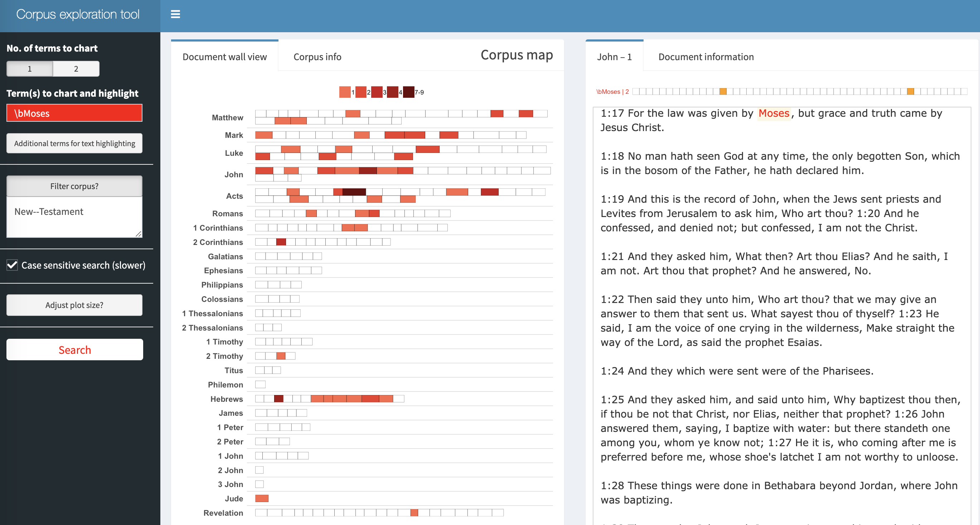The image size is (980, 525).
Task: Click the darkest 7-9 legend swatch
Action: [x=408, y=92]
